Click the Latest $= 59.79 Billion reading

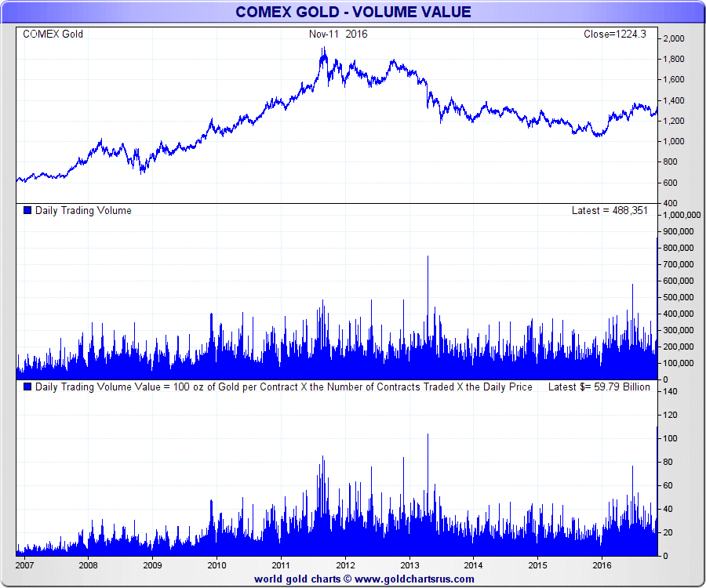tap(599, 387)
